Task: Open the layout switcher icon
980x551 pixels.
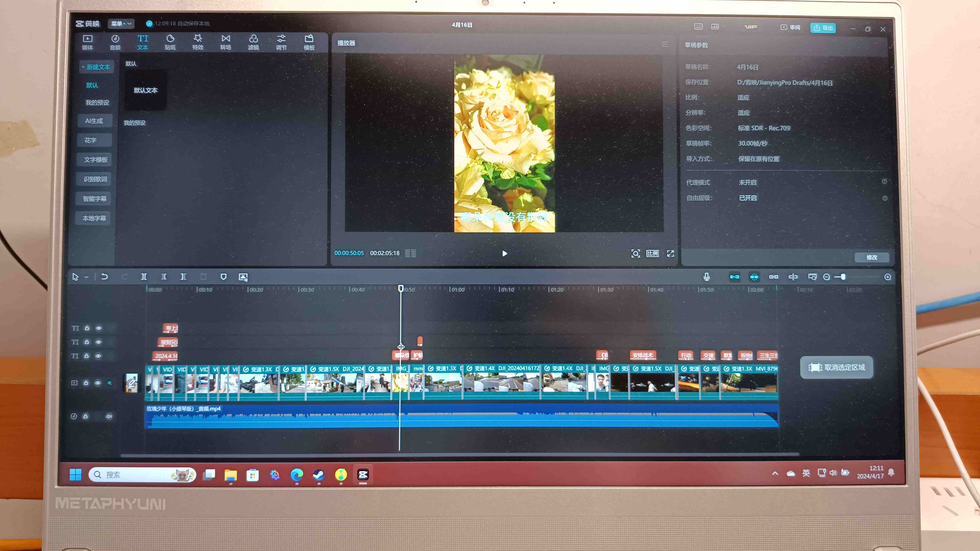Action: [715, 27]
